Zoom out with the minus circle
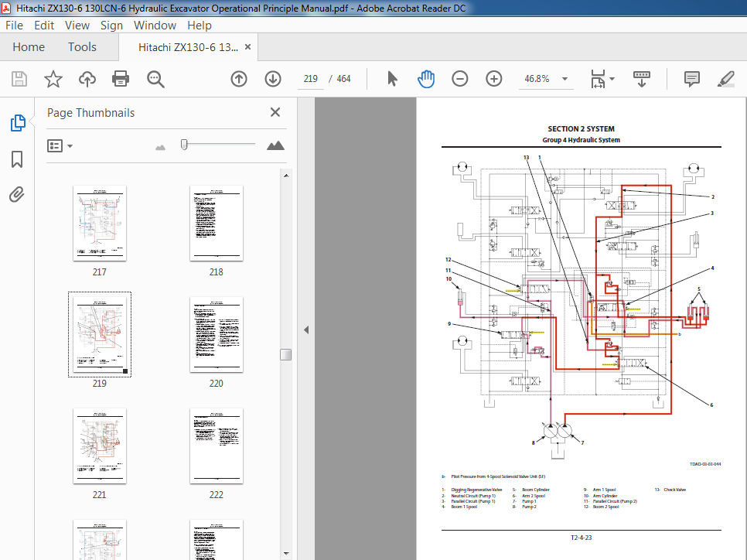The width and height of the screenshot is (747, 560). [x=460, y=79]
